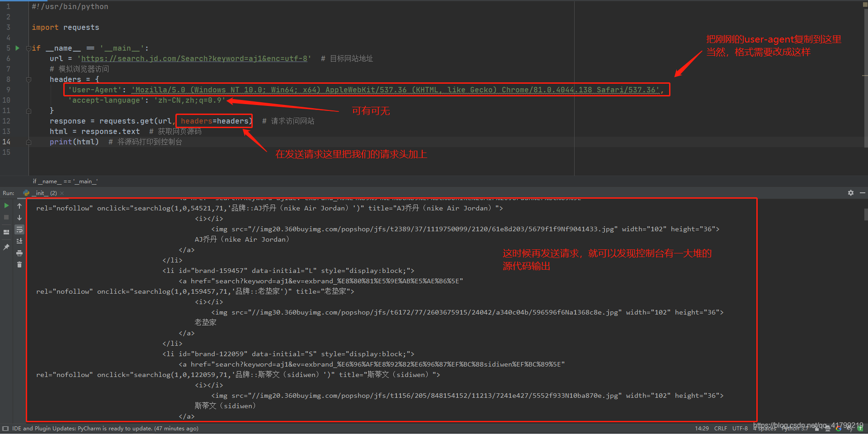Click 'html = response.text' on line 13
This screenshot has height=434, width=868.
coord(94,132)
